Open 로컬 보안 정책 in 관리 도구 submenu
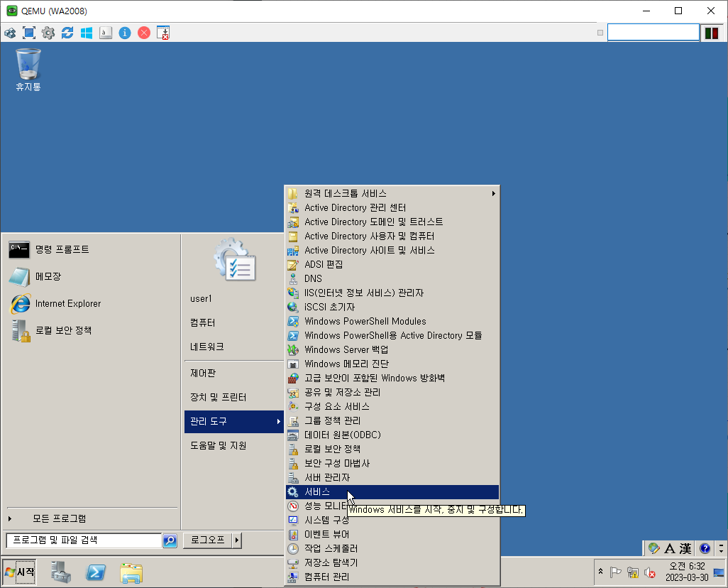 tap(392, 449)
